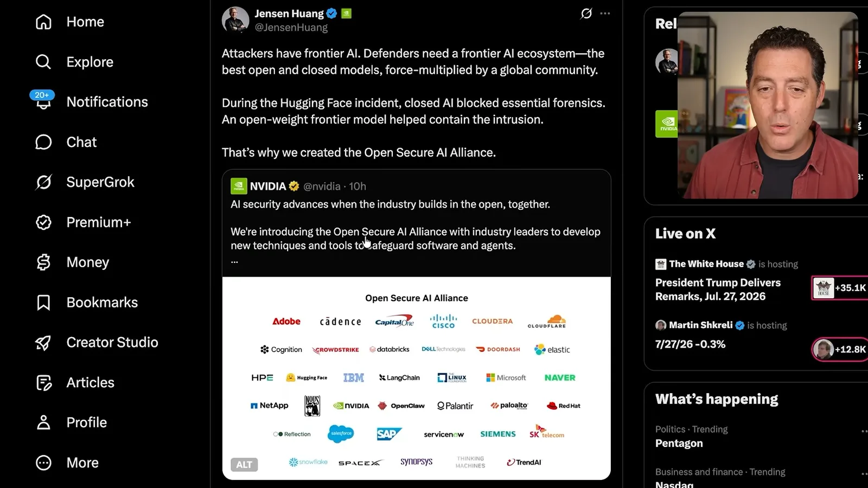The height and width of the screenshot is (488, 868).
Task: Click NVIDIA's gold verified badge in quoted post
Action: coord(294,186)
